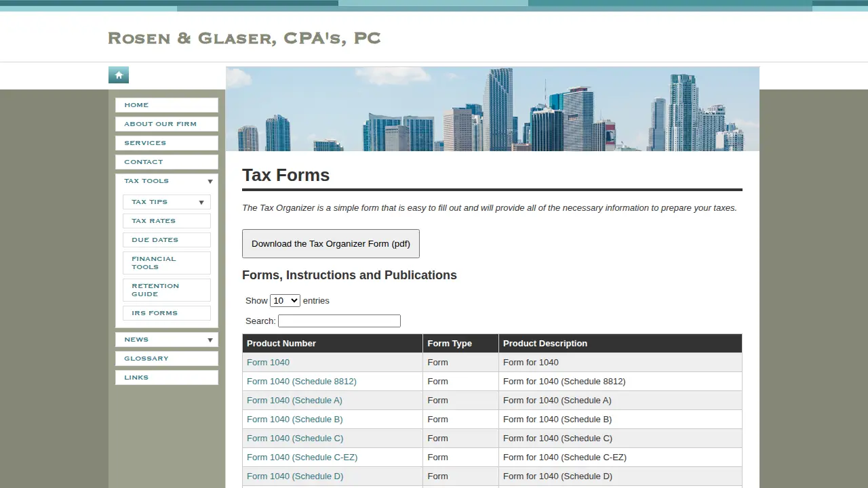Open Form 1040 (Schedule B) link
Image resolution: width=868 pixels, height=488 pixels.
click(x=295, y=420)
